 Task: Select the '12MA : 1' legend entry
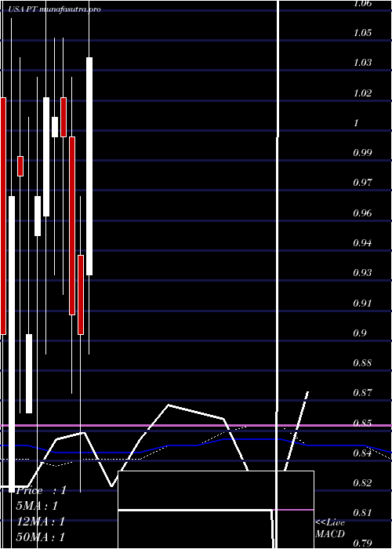point(41,522)
